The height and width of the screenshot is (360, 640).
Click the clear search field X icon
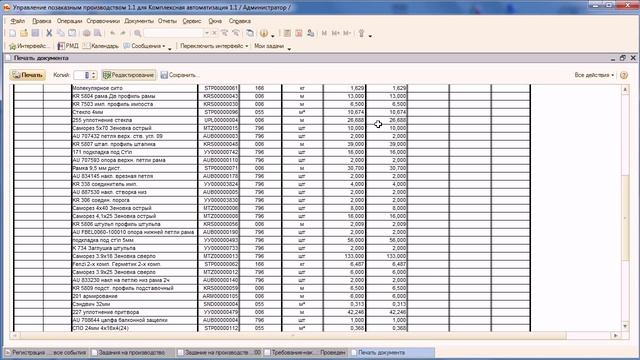214,33
